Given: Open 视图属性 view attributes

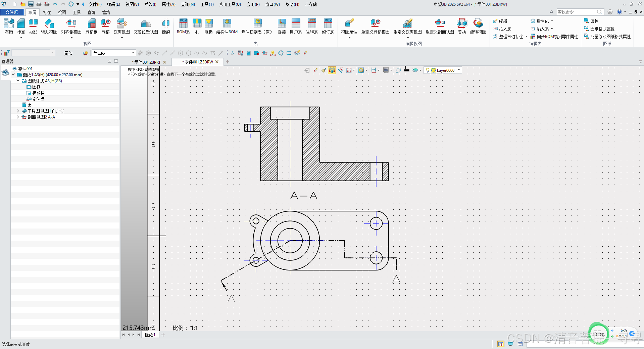Looking at the screenshot, I should click(349, 27).
